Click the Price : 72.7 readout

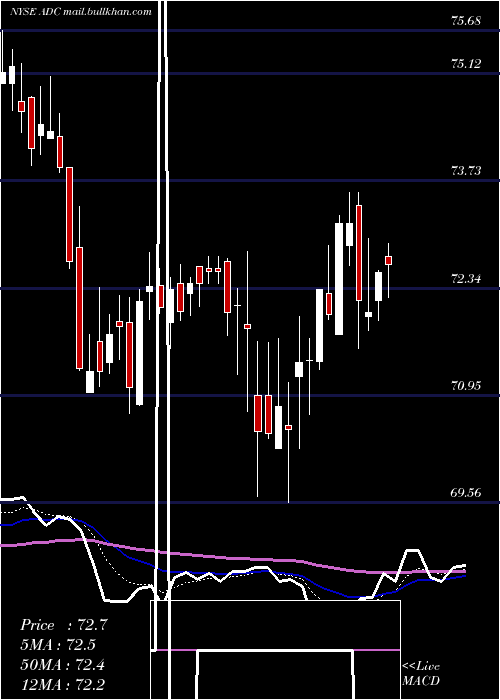point(63,625)
